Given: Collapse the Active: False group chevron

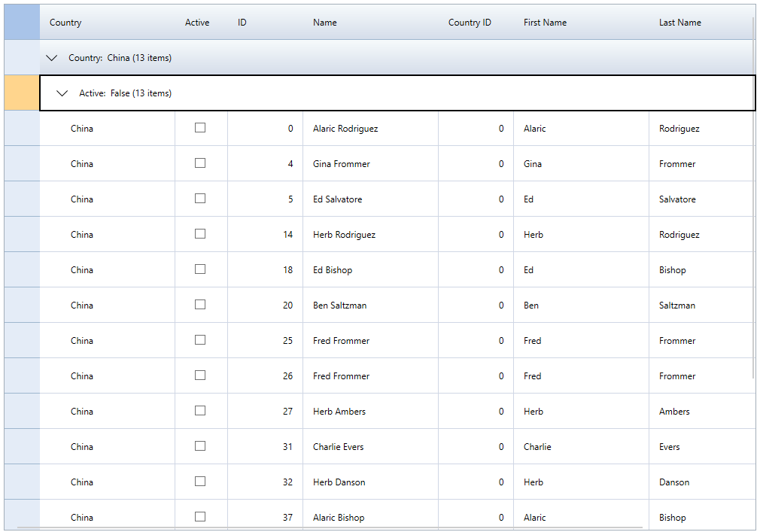Looking at the screenshot, I should 62,93.
